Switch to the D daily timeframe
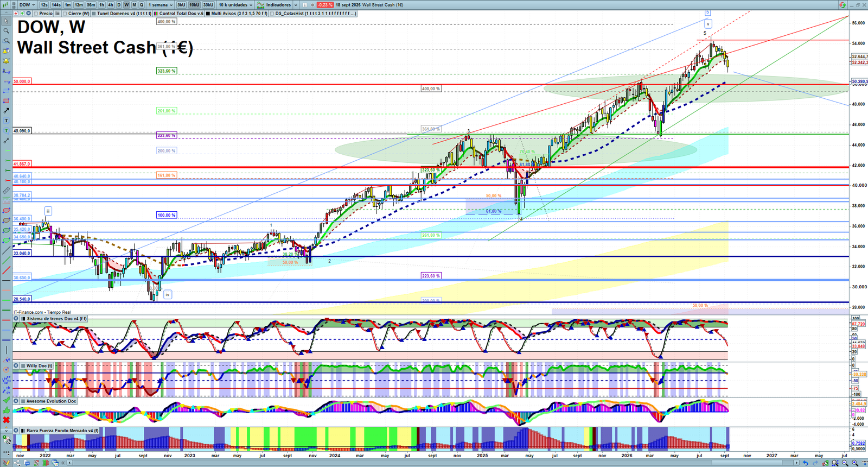Viewport: 868px width, 467px height. (119, 5)
